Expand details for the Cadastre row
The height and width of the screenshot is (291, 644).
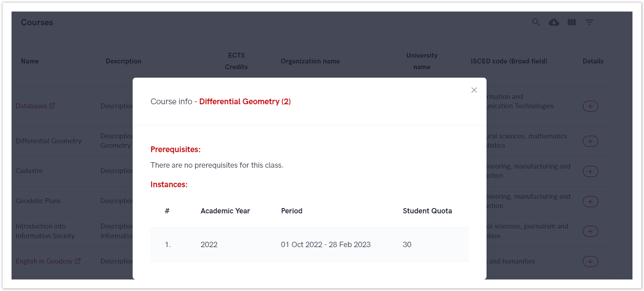(x=590, y=172)
